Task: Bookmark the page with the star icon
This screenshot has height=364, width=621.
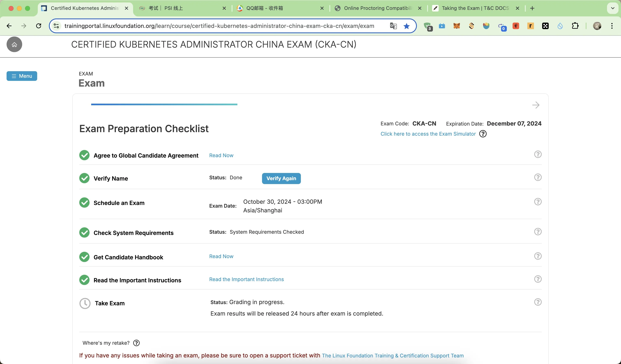Action: (x=407, y=26)
